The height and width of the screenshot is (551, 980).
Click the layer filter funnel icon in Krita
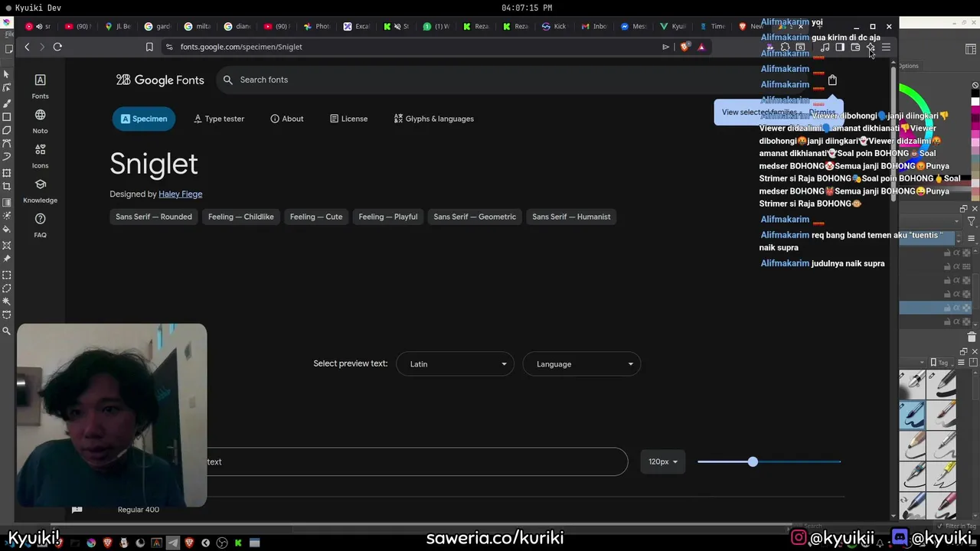click(x=971, y=221)
